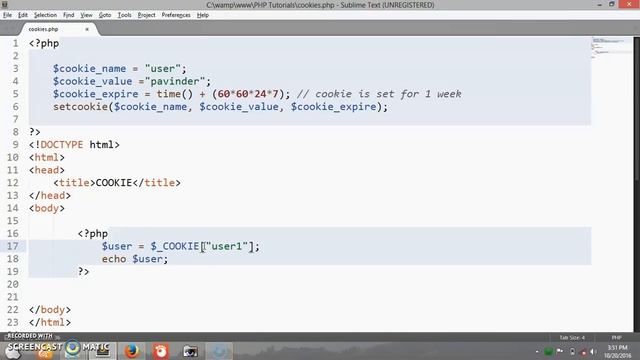The image size is (640, 360).
Task: Click 'echo' on line 18
Action: [114, 259]
